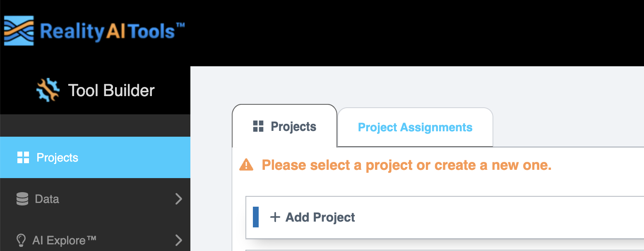Click the warning message about selecting a project

(406, 164)
